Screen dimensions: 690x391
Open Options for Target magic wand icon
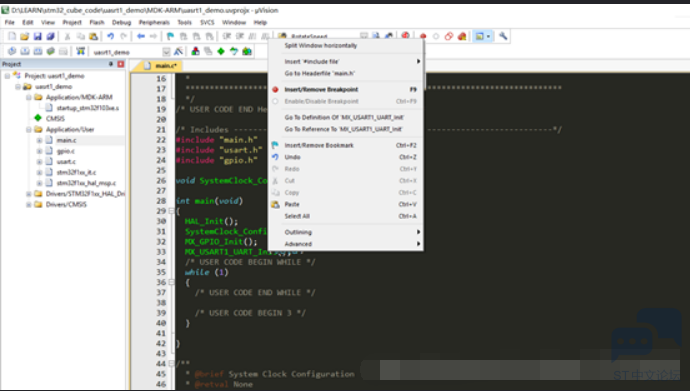coord(178,52)
